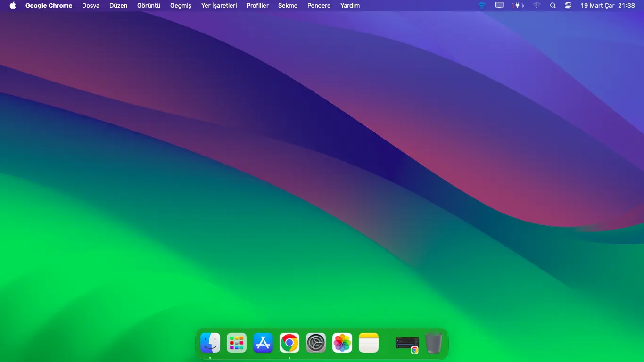Open the Pencere menu

[x=319, y=6]
